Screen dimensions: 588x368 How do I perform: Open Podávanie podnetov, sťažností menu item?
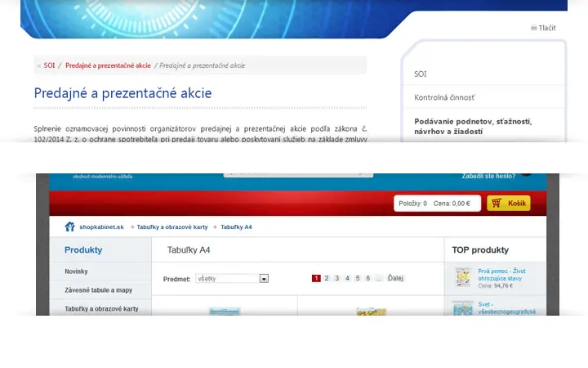[x=473, y=126]
